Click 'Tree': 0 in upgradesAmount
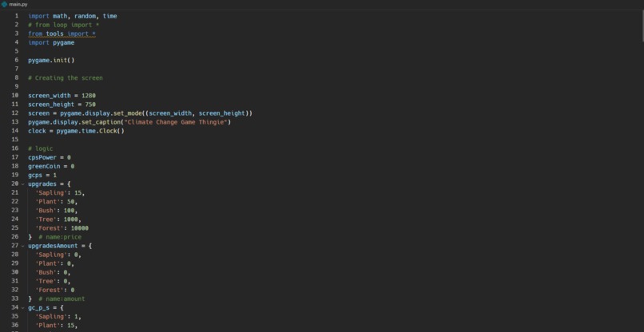This screenshot has height=332, width=644. 53,281
